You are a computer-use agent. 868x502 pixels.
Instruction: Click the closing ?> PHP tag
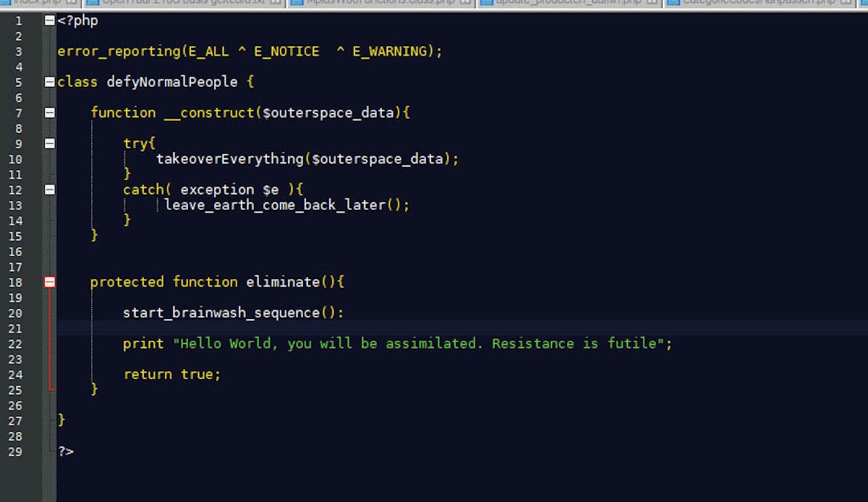[x=66, y=452]
